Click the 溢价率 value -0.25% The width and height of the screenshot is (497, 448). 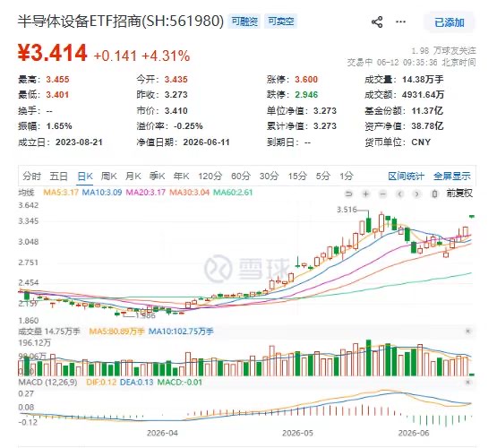point(188,126)
